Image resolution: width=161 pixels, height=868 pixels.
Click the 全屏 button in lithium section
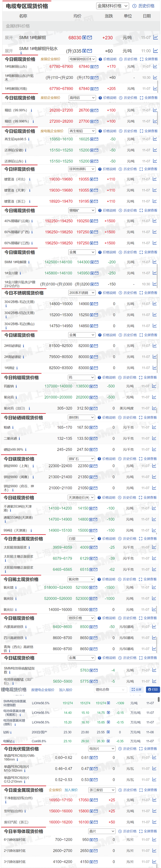[x=136, y=689]
